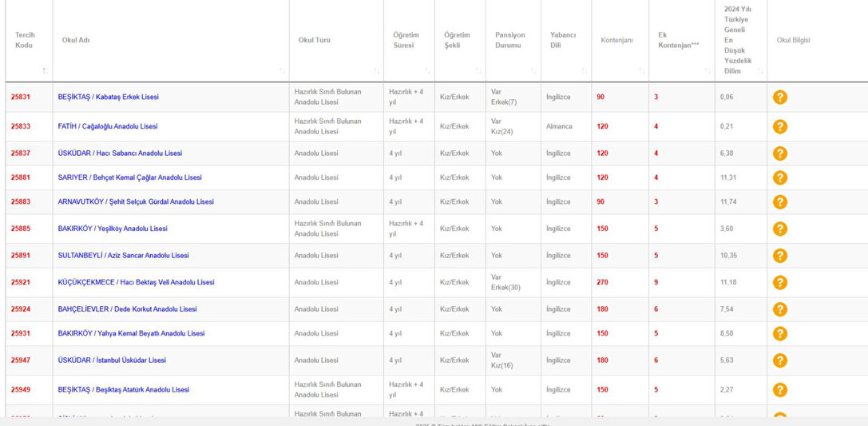Open BEŞİKTAŞ / Kabataş Erkek Lisesi link
Image resolution: width=868 pixels, height=426 pixels.
[108, 97]
